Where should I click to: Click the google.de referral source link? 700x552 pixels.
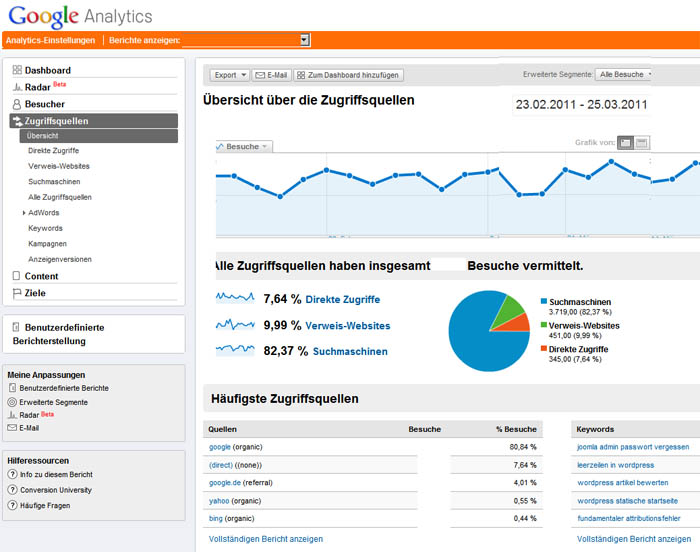[225, 483]
